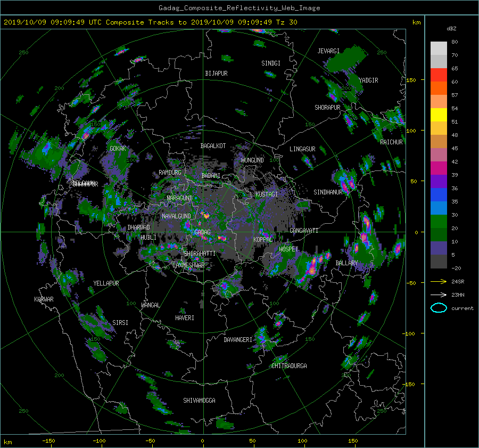Click the LINGASUR city label
Screen dimensions: 479x448
click(x=302, y=149)
